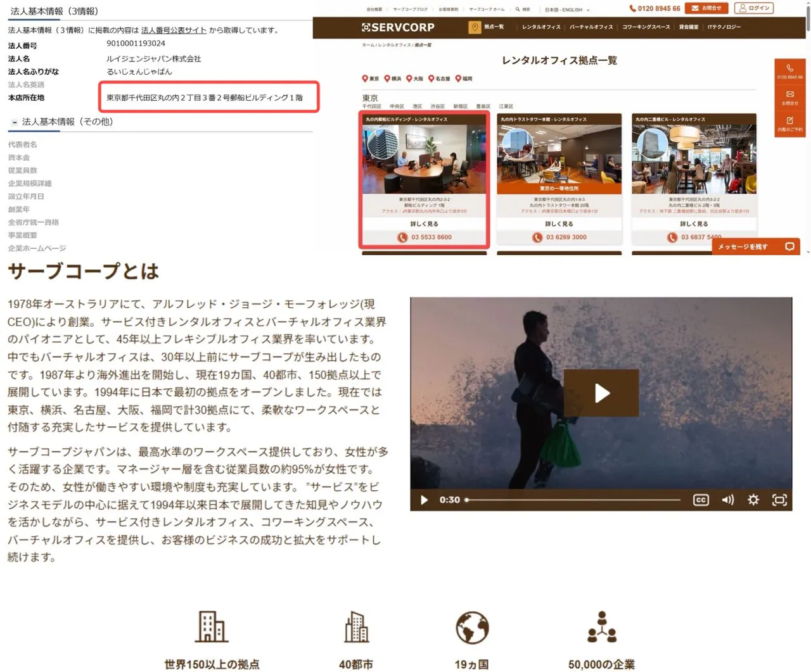The image size is (811, 672).
Task: Open お客様事例 top link
Action: [x=448, y=10]
